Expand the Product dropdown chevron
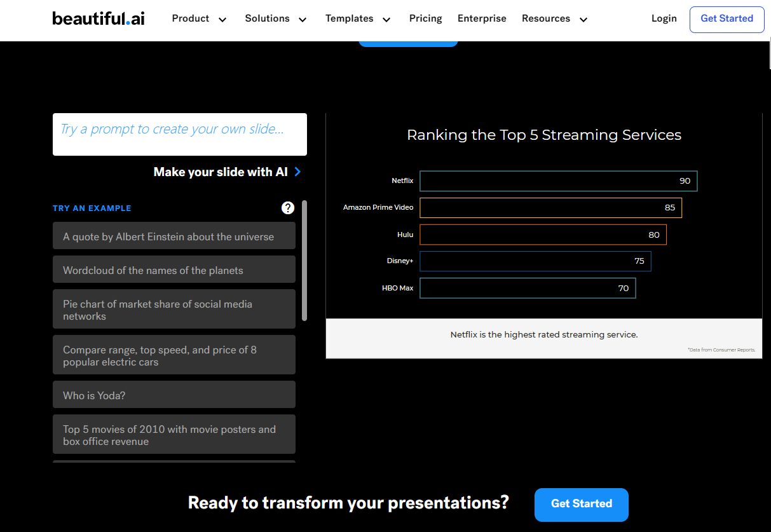The image size is (771, 532). pyautogui.click(x=222, y=20)
